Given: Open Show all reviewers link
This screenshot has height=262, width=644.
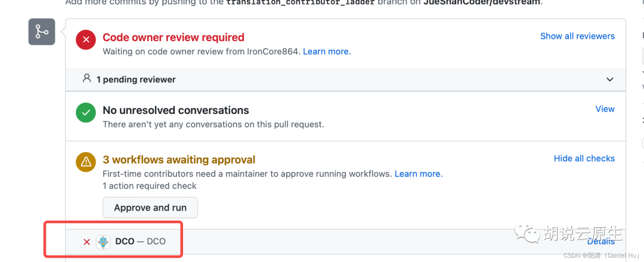Looking at the screenshot, I should (577, 36).
